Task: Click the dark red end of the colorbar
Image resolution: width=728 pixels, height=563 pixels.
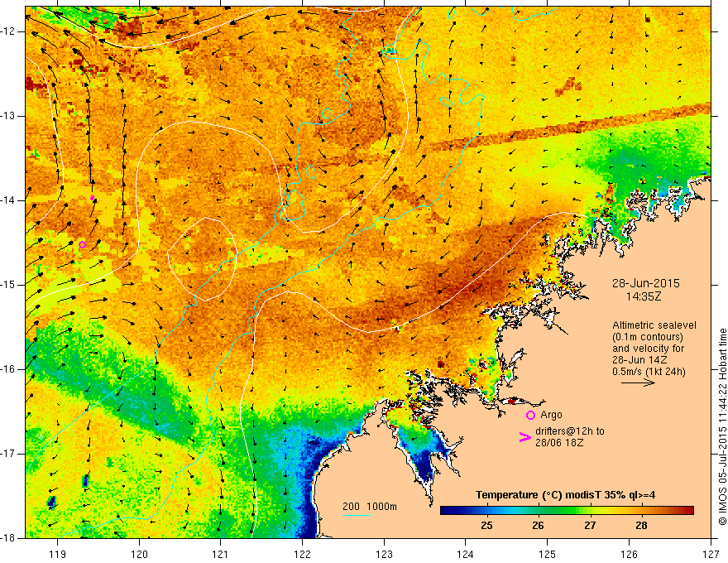Action: [x=688, y=511]
